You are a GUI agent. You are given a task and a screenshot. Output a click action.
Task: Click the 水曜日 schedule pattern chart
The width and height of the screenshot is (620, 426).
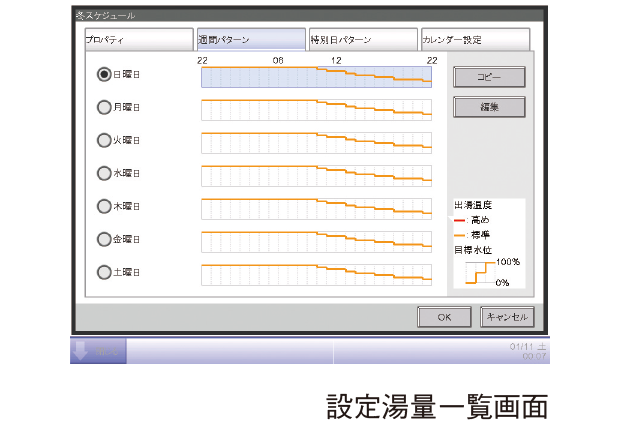pos(316,176)
